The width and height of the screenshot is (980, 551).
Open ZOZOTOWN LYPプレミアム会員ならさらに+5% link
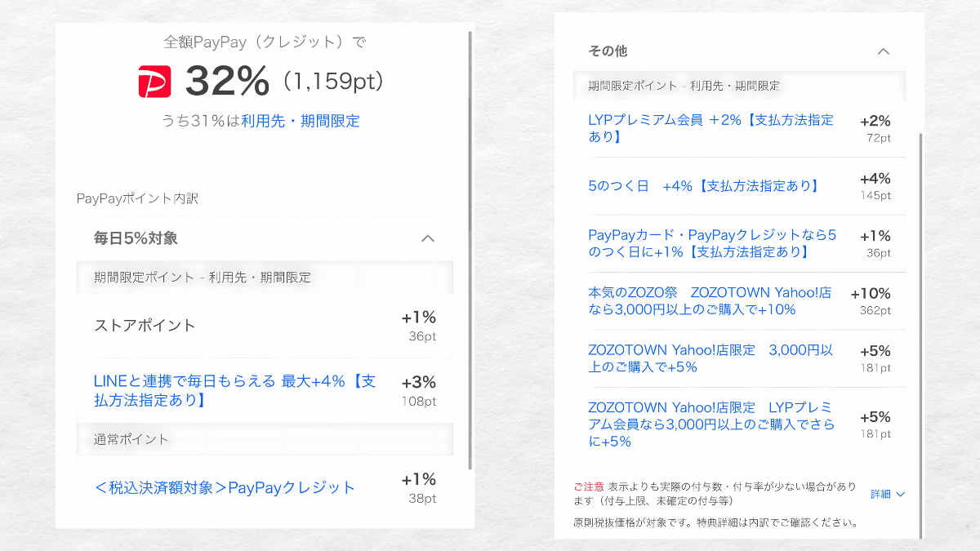point(710,424)
